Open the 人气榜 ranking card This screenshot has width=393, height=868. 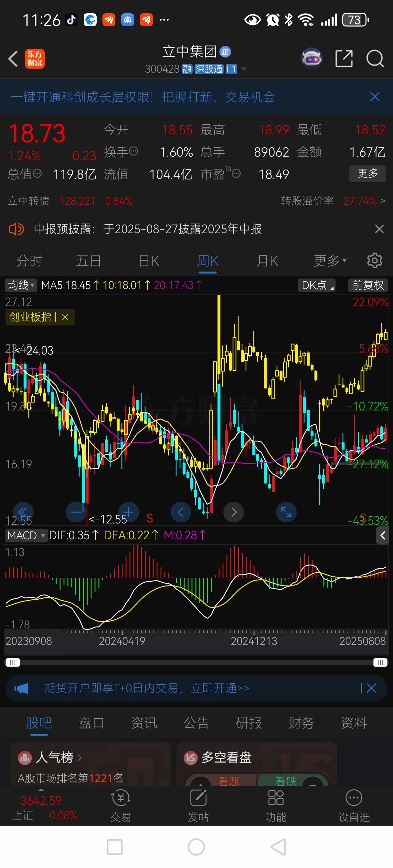(x=91, y=764)
